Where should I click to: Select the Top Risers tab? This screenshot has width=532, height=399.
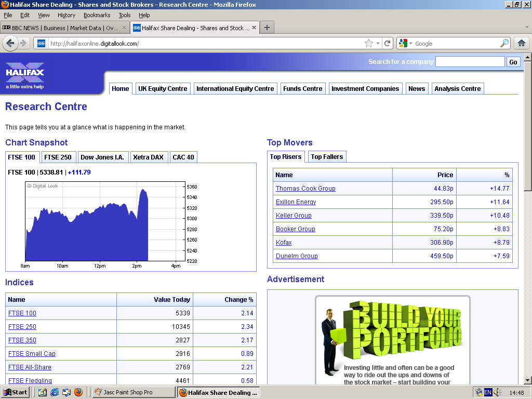click(x=286, y=157)
